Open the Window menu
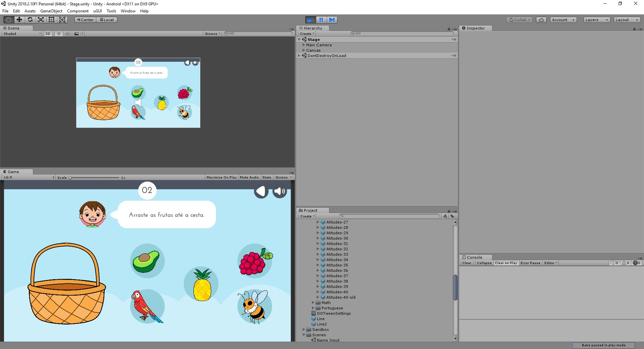The width and height of the screenshot is (644, 349). coord(128,11)
